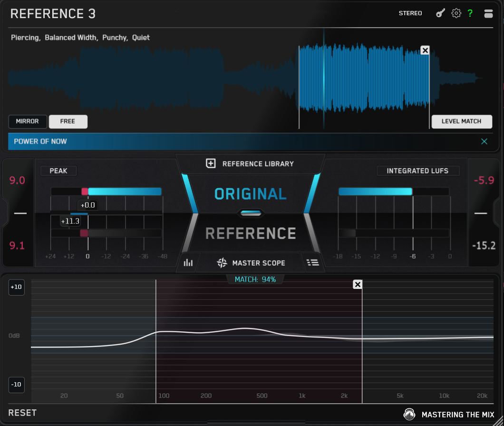Open the settings gear
Image resolution: width=504 pixels, height=426 pixels.
pos(456,13)
